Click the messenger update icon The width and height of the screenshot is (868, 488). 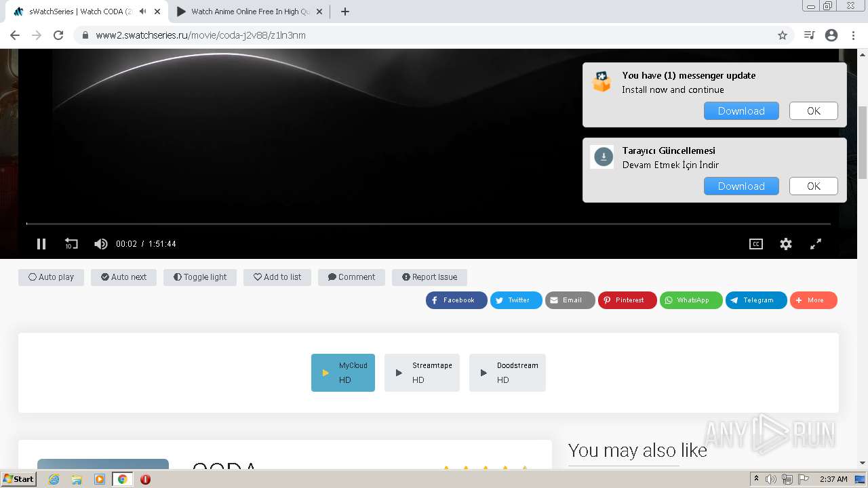point(602,82)
